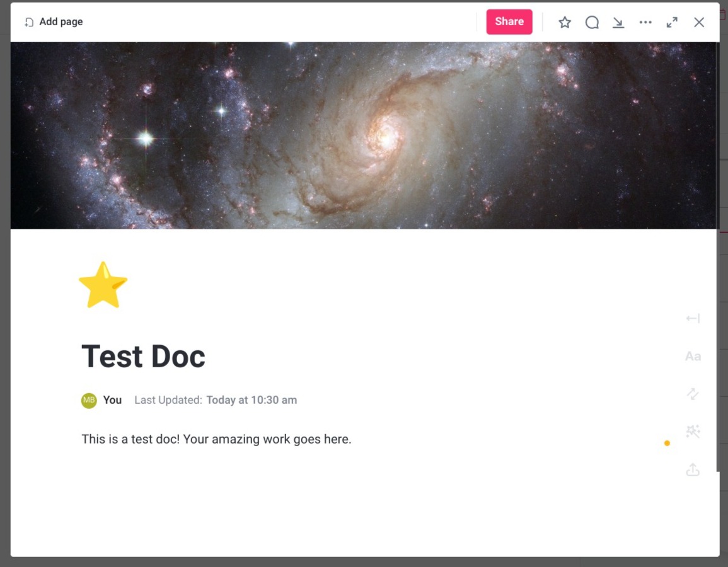Viewport: 728px width, 567px height.
Task: Open the Aa typography settings icon
Action: [693, 357]
